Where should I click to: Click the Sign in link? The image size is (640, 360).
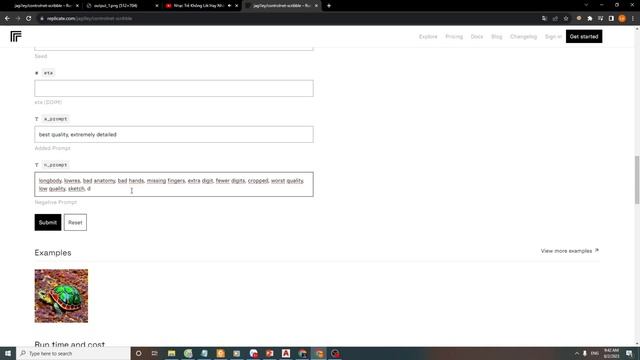[x=553, y=37]
